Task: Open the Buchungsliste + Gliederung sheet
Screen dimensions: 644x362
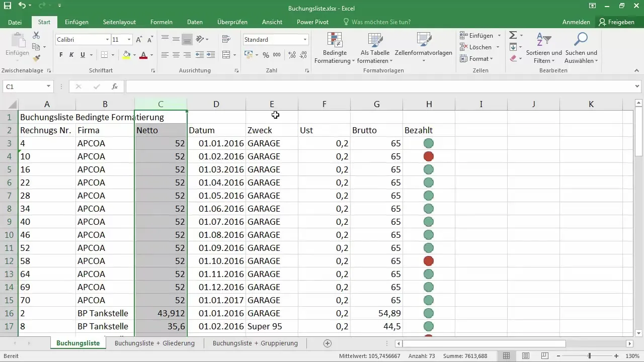Action: [x=154, y=343]
